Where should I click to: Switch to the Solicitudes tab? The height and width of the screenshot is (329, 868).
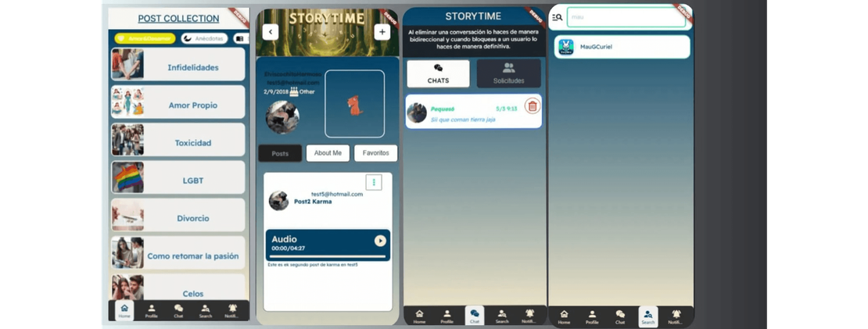[508, 73]
